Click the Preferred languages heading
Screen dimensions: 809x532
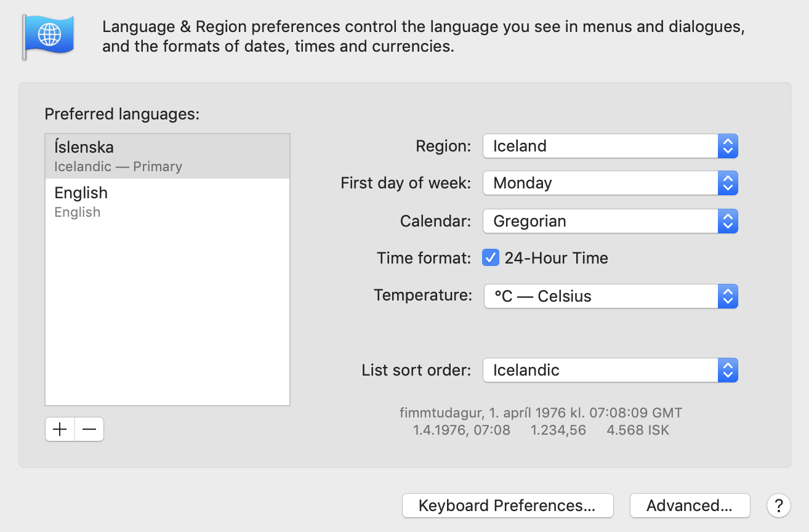coord(122,114)
